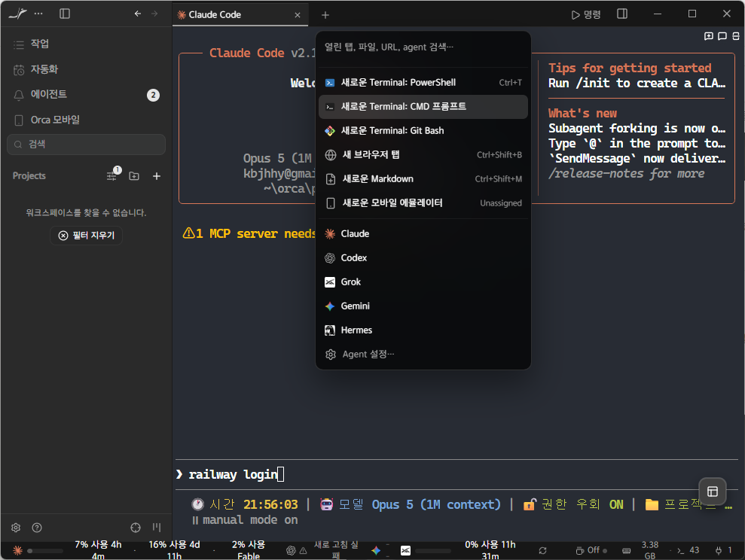Go forward with the right arrow
This screenshot has height=560, width=745.
pos(154,14)
